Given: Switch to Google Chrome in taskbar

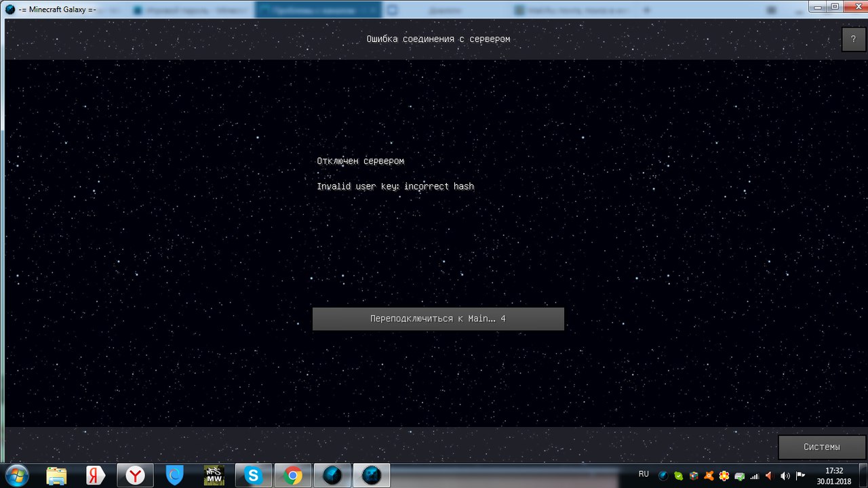Looking at the screenshot, I should click(294, 476).
